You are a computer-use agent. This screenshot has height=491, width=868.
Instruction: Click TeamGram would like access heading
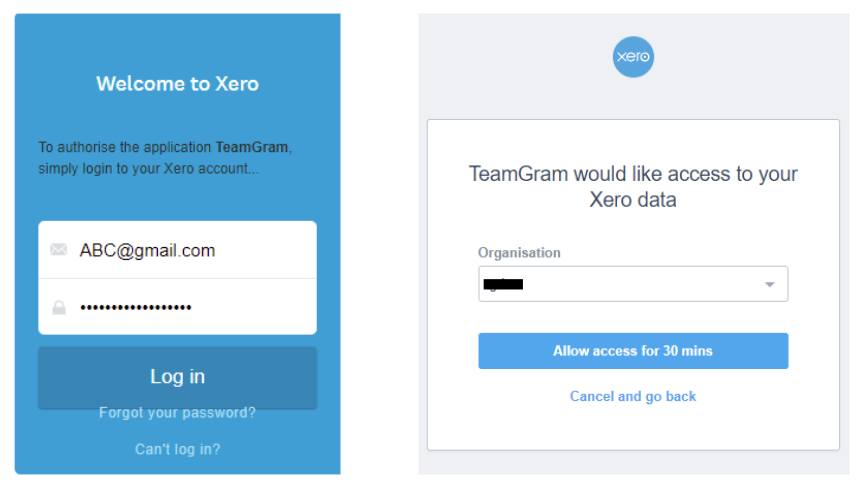coord(633,187)
